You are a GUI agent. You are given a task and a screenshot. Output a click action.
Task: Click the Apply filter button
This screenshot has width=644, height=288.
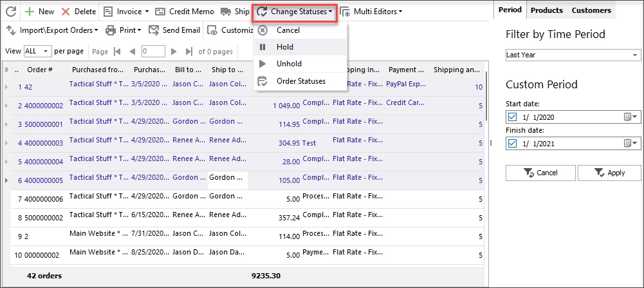click(x=609, y=173)
